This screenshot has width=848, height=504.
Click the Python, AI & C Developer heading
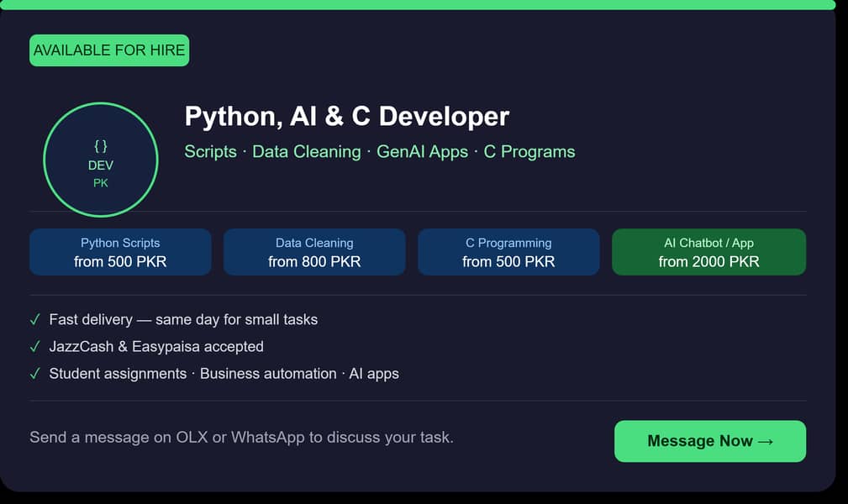click(346, 116)
